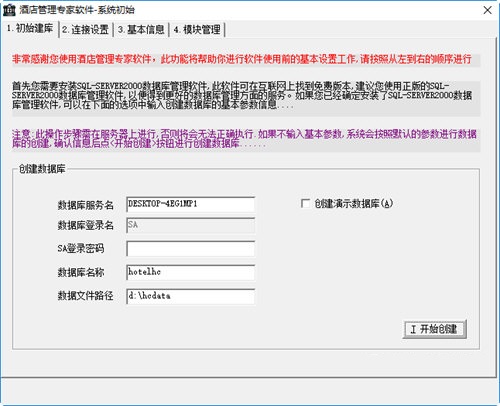
Task: Click the 创建数据库 group label
Action: point(42,169)
